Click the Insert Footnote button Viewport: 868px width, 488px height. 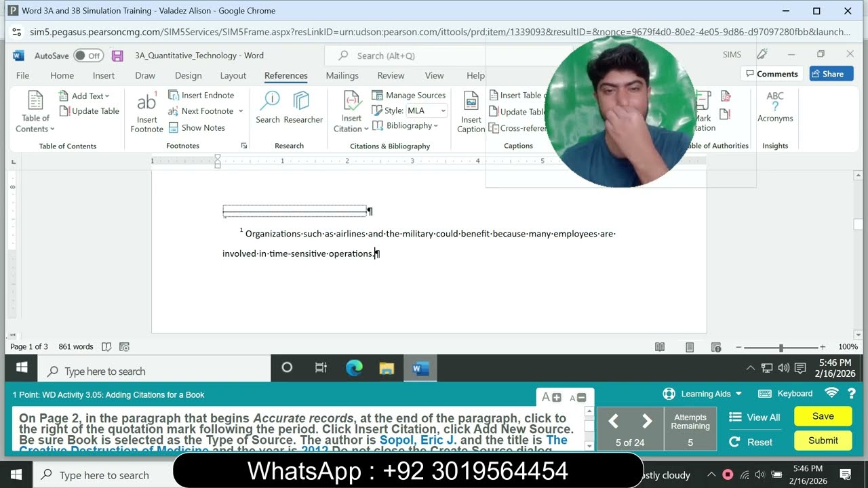point(146,111)
